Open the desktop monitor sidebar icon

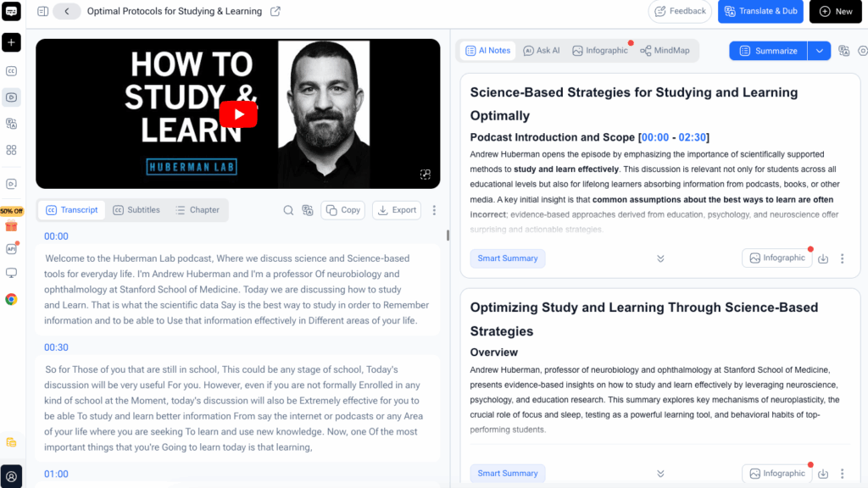11,273
